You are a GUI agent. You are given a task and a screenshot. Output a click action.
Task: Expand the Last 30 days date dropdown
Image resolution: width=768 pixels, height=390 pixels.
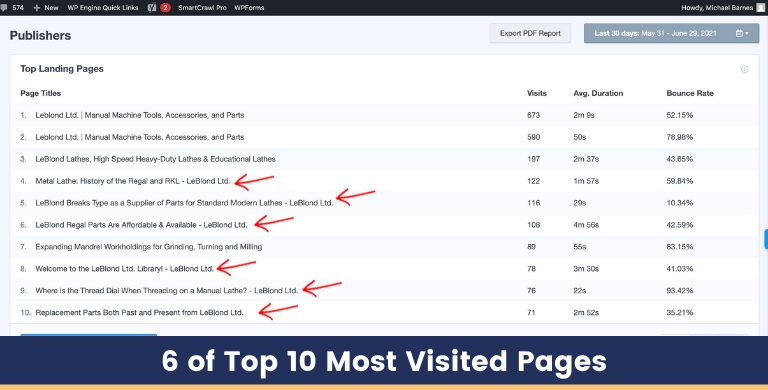point(671,33)
